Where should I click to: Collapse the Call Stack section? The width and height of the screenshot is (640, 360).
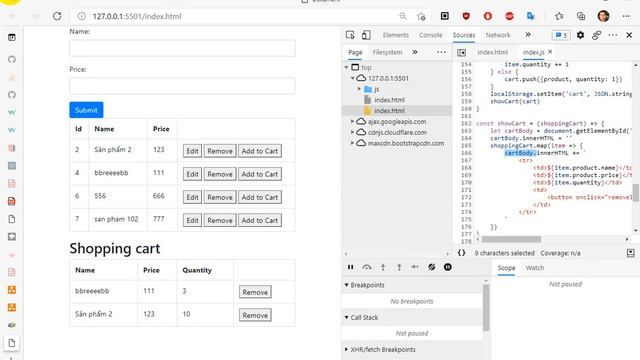[x=347, y=317]
